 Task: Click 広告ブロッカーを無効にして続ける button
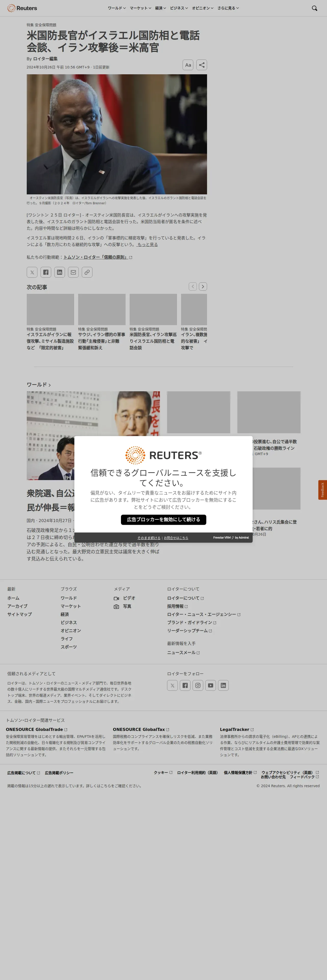163,520
